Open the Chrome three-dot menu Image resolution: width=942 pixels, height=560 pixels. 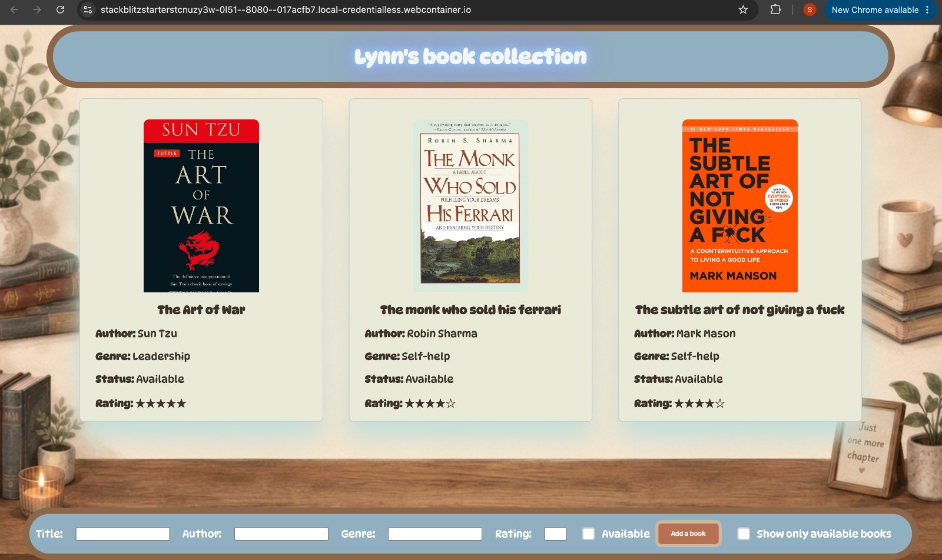(927, 10)
